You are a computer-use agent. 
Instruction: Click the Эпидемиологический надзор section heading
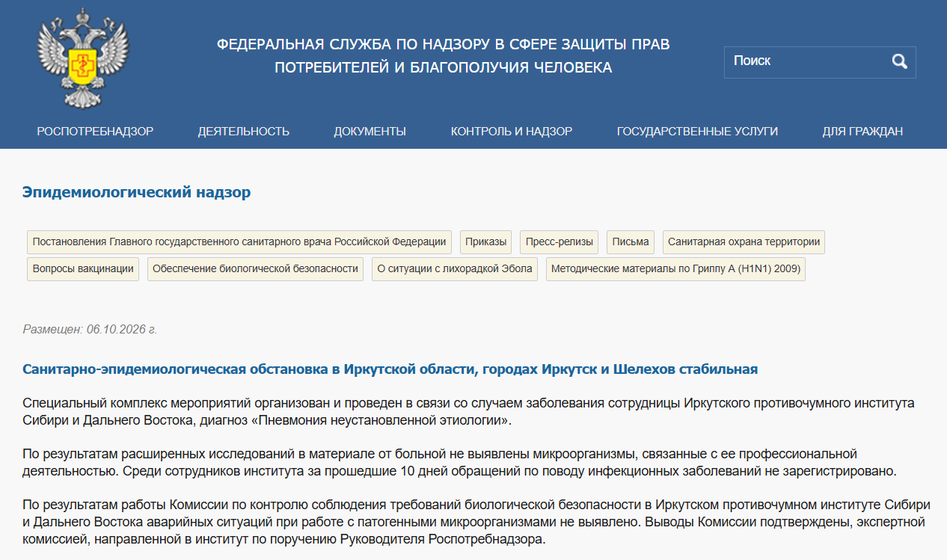tap(137, 193)
